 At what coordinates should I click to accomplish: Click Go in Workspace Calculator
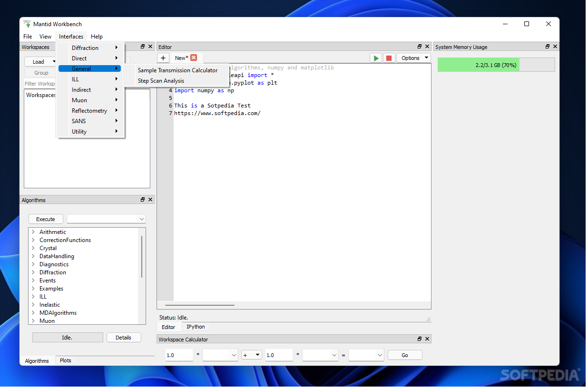click(x=405, y=355)
